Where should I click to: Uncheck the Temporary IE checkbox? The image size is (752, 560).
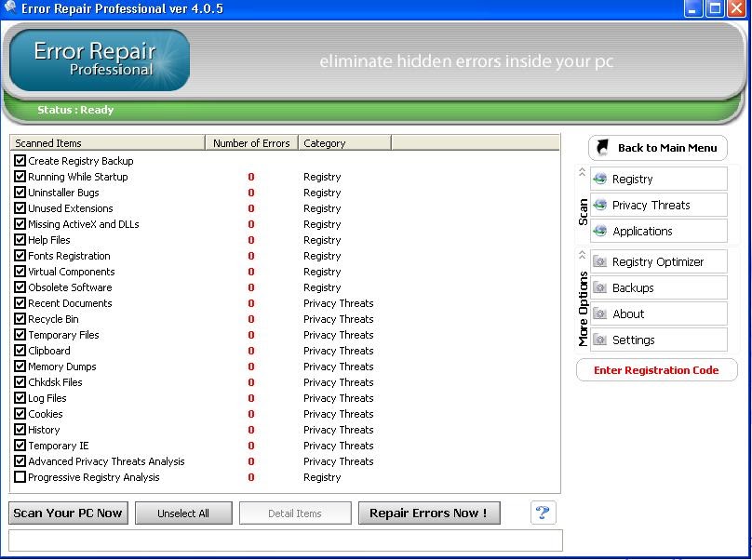point(20,446)
